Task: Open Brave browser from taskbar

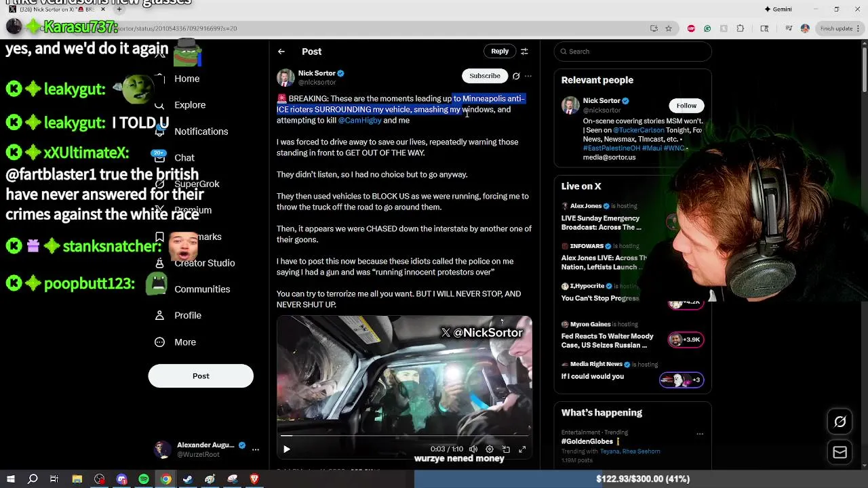Action: pyautogui.click(x=254, y=479)
